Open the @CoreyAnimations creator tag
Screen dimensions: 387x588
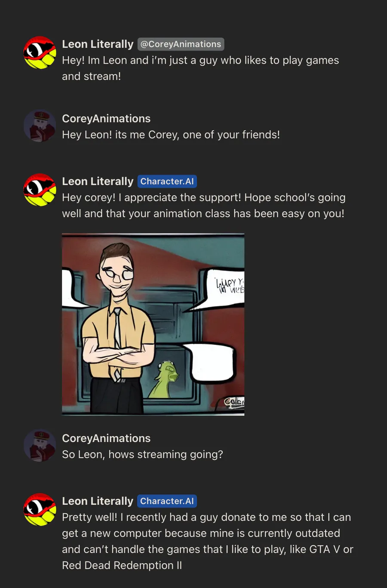click(181, 44)
